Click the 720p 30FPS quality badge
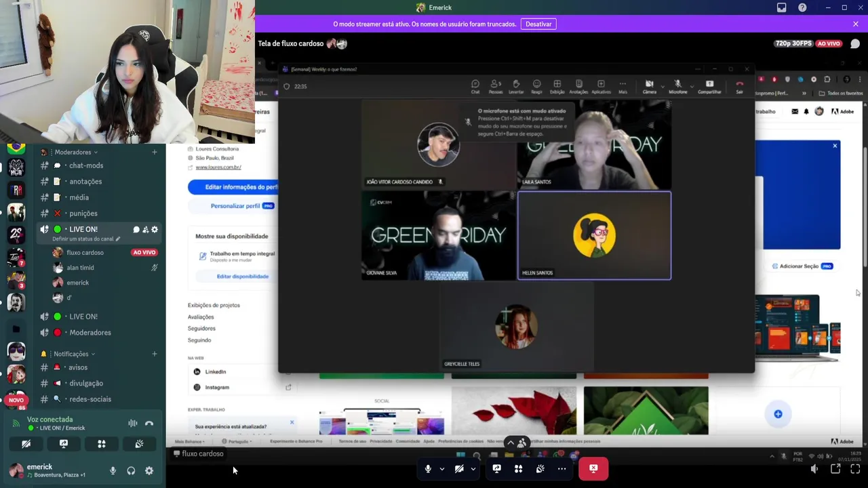Screen dimensions: 868x488 tap(793, 43)
